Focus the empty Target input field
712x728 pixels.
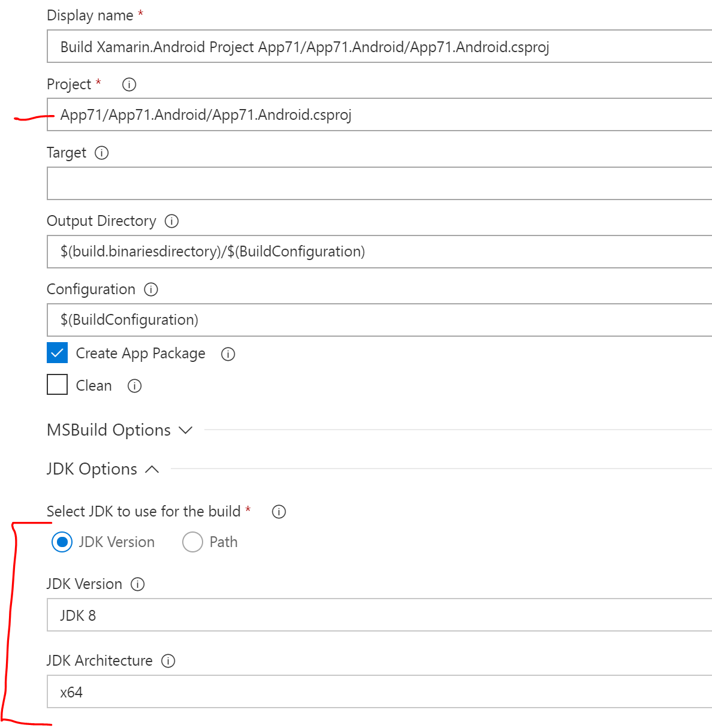click(x=379, y=183)
